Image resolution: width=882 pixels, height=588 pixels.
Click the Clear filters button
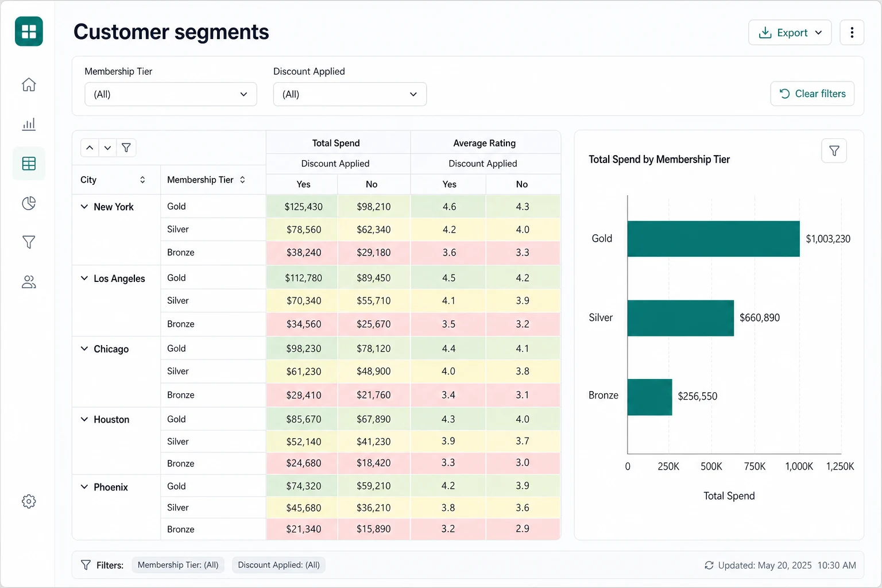[x=812, y=94]
